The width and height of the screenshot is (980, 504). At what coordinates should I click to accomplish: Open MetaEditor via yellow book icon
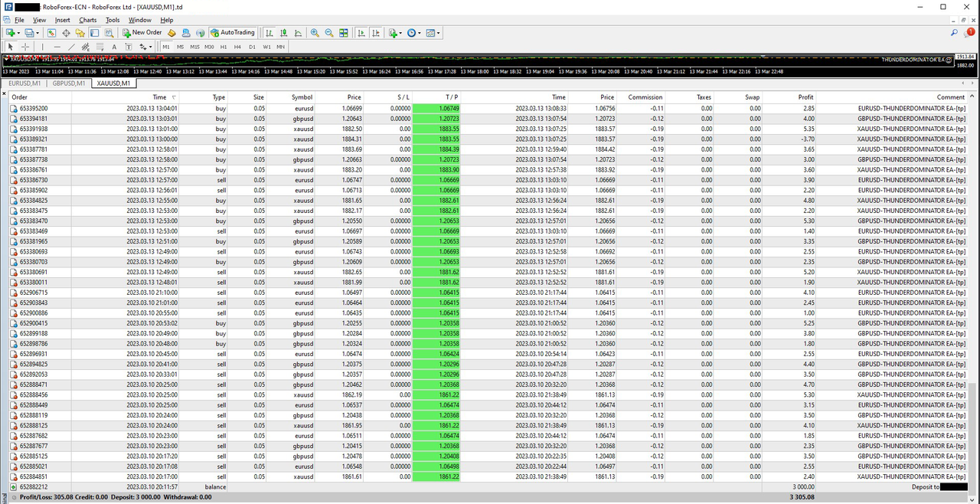(171, 33)
